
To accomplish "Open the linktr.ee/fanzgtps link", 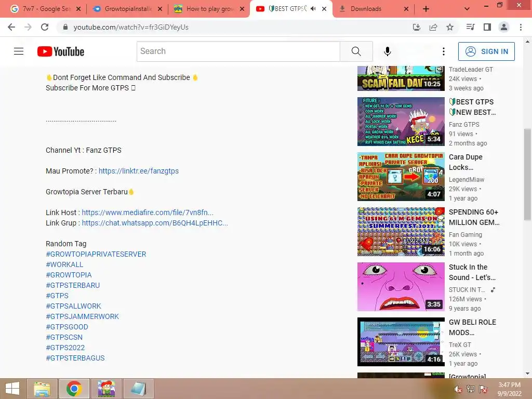I will tap(138, 171).
